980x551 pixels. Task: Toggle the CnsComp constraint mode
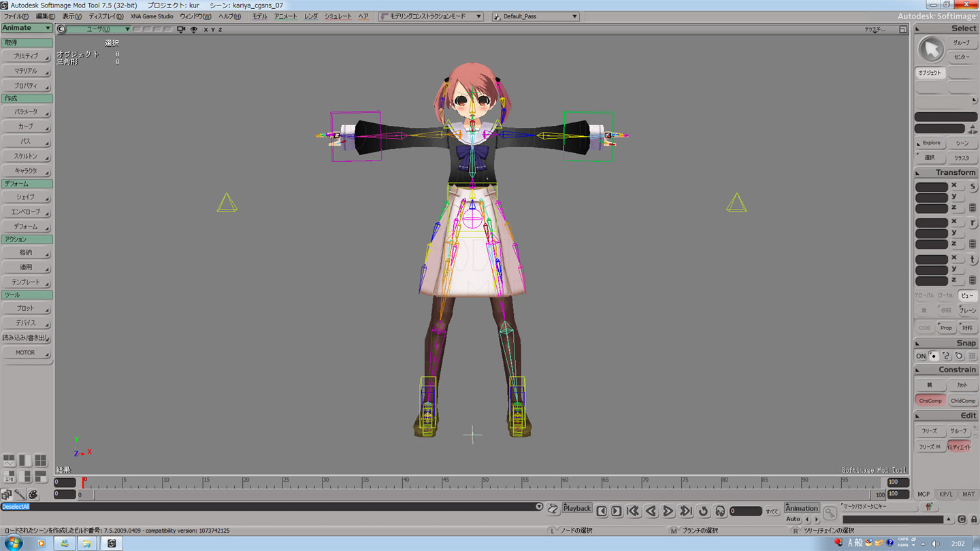[x=930, y=401]
